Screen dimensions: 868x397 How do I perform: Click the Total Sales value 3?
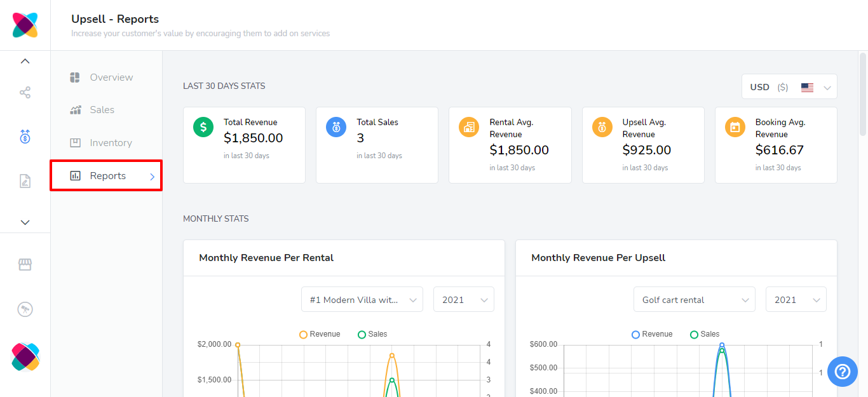[360, 138]
